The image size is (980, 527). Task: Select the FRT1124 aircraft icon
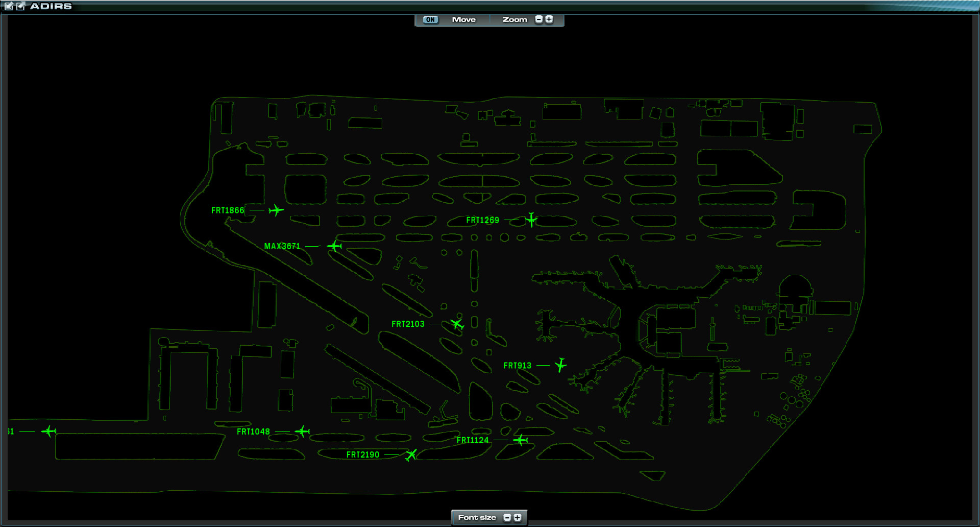(521, 440)
